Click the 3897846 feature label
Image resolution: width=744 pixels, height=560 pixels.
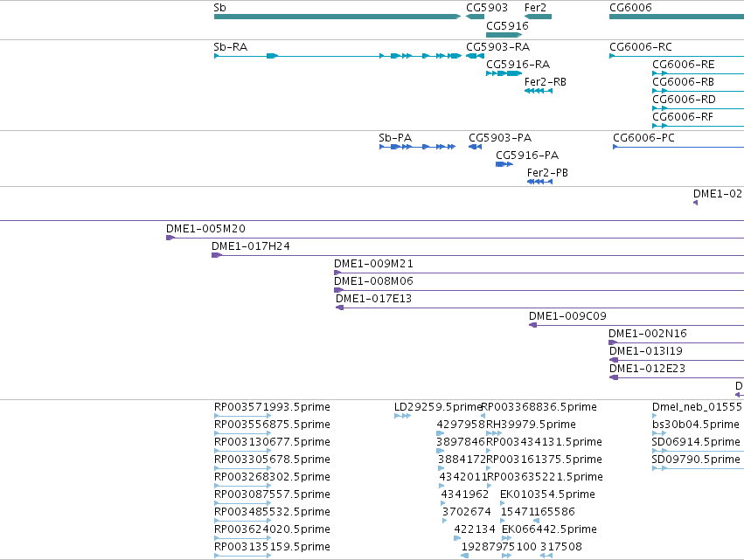click(461, 442)
